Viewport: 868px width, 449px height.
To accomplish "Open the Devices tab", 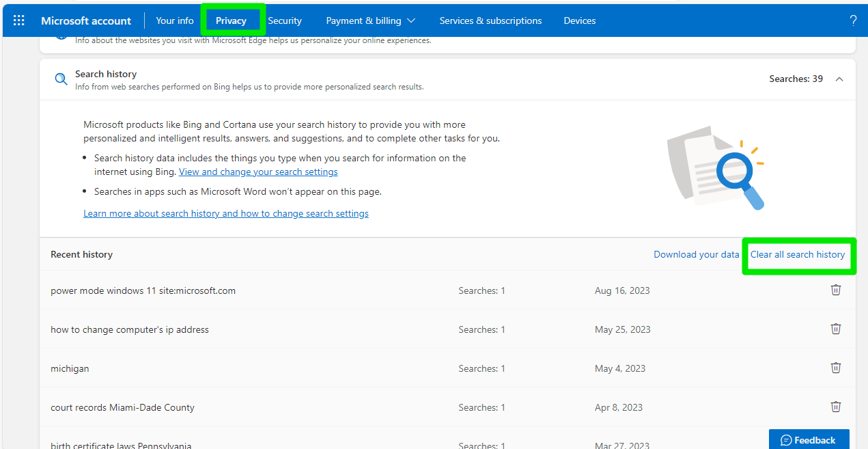I will coord(580,21).
